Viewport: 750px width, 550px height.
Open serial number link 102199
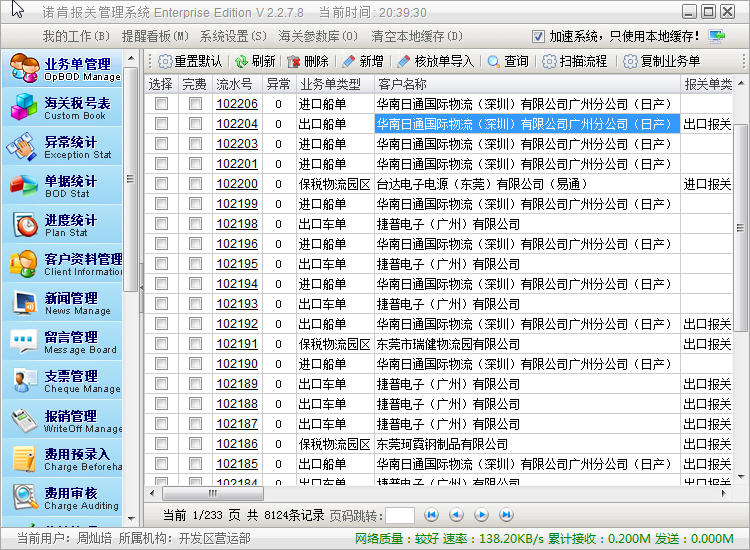click(237, 204)
